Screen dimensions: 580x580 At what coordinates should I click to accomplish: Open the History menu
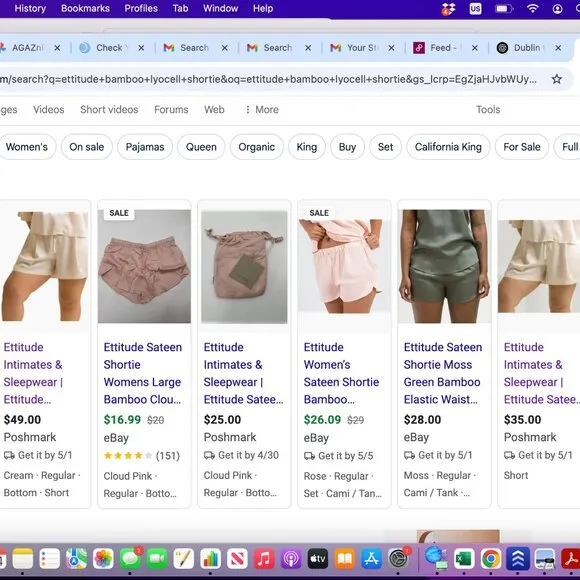click(x=30, y=8)
